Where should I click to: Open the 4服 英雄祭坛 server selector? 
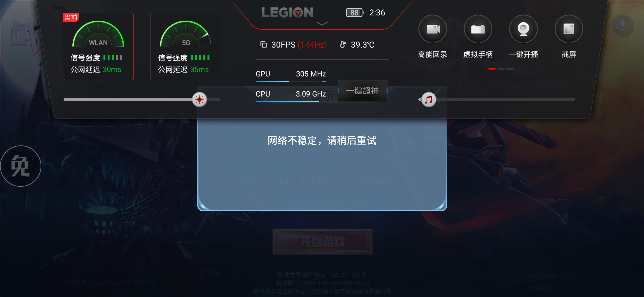point(307,183)
